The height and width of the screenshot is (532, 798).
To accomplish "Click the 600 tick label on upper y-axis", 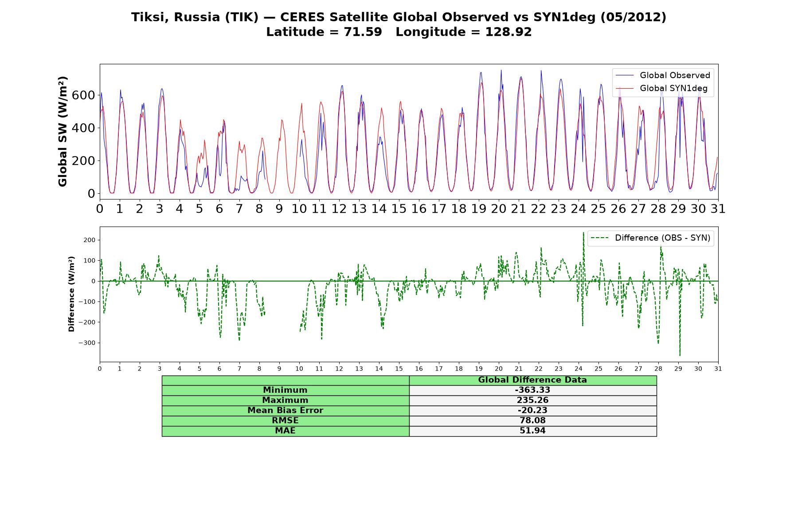I will pos(83,95).
